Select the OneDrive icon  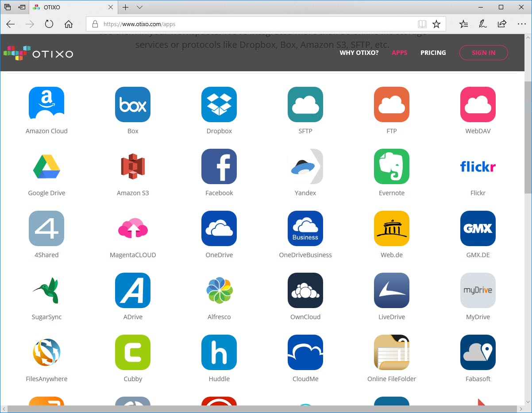pos(219,228)
